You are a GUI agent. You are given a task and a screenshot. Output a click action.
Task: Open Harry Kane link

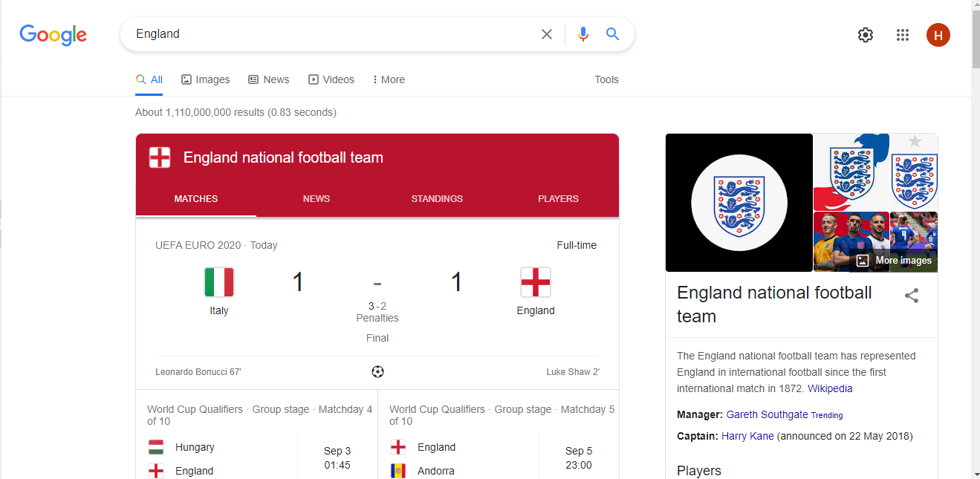click(x=747, y=436)
